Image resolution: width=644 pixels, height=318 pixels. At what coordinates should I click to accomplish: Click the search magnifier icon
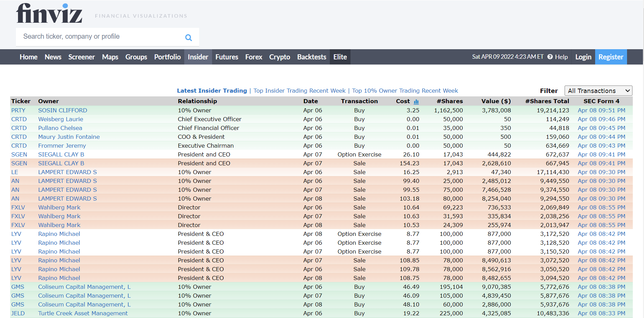tap(189, 37)
